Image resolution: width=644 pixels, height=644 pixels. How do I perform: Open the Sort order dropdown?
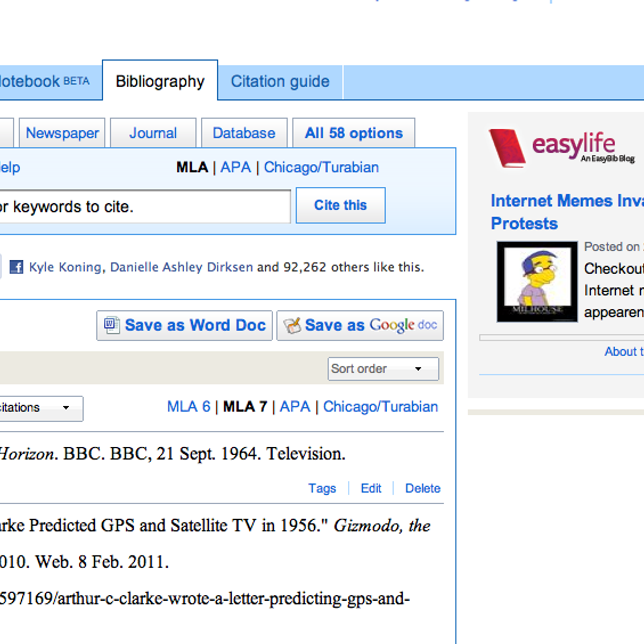[383, 369]
